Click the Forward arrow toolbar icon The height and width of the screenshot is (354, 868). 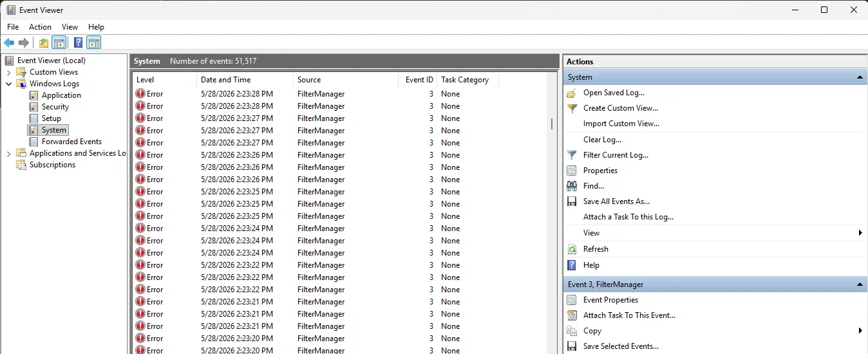coord(24,43)
